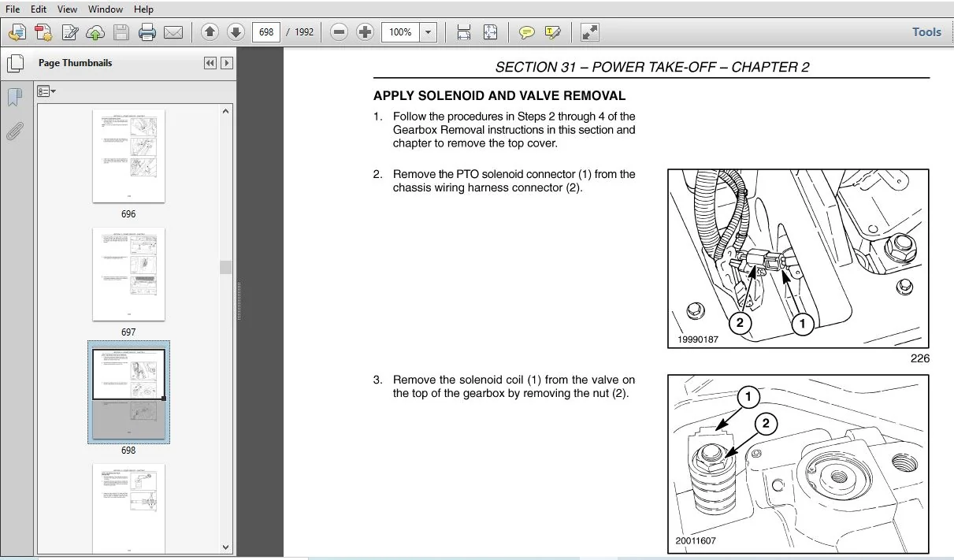The image size is (954, 560).
Task: Click the figure code '19990187'
Action: pyautogui.click(x=698, y=339)
